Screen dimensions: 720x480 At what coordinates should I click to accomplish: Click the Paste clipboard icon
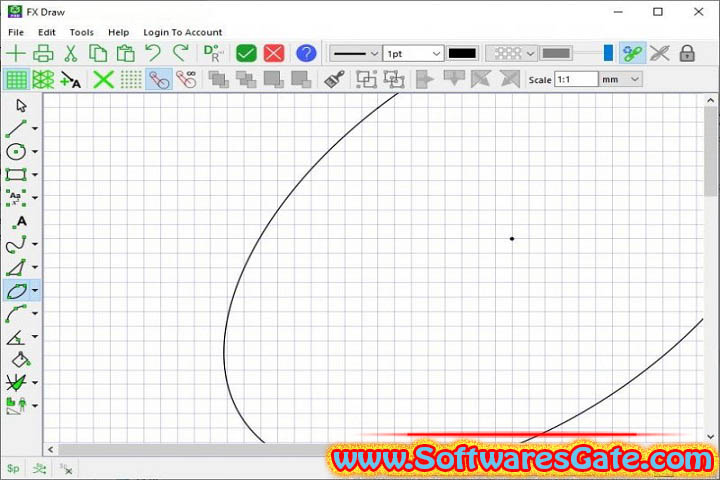(x=125, y=53)
